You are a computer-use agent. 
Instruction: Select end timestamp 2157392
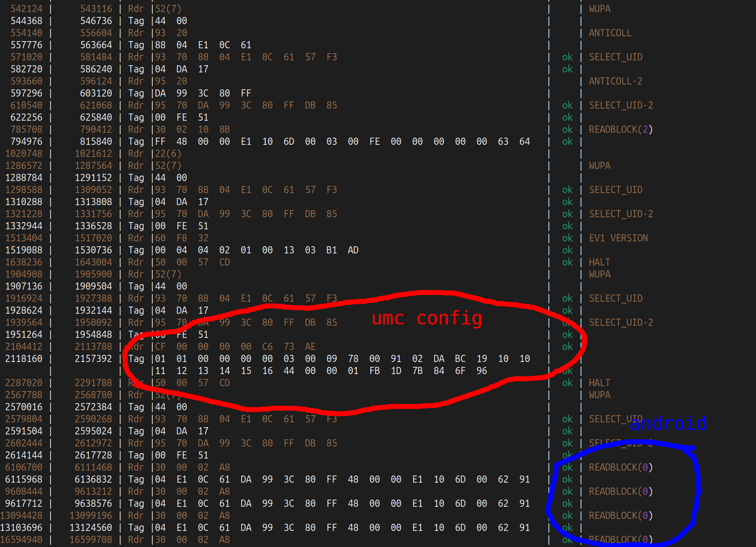pos(93,359)
